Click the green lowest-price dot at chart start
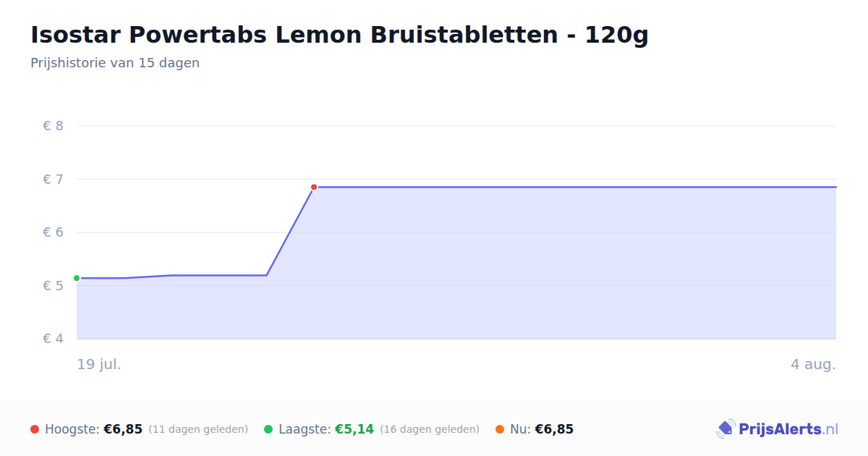Screen dimensions: 868x456 pos(77,278)
